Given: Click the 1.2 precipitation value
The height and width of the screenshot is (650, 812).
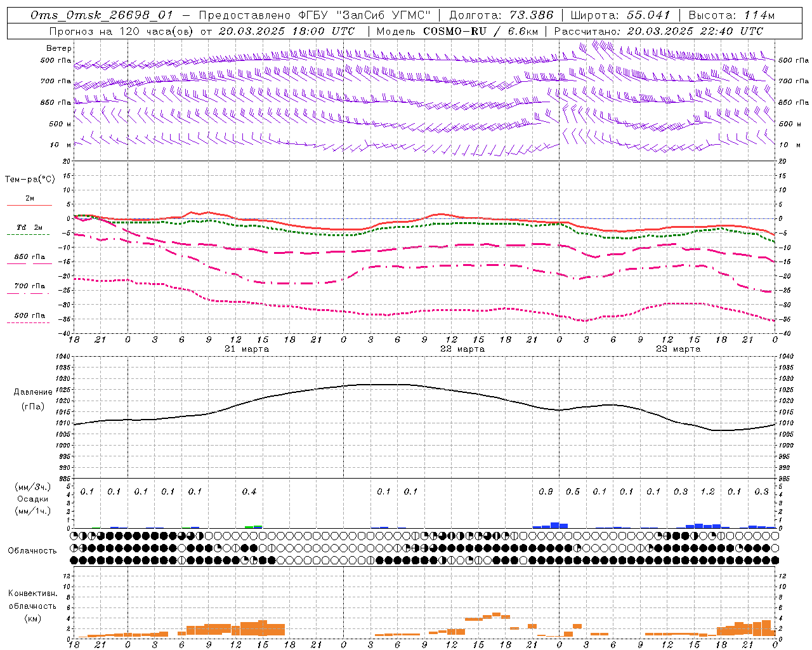Looking at the screenshot, I should [x=707, y=492].
